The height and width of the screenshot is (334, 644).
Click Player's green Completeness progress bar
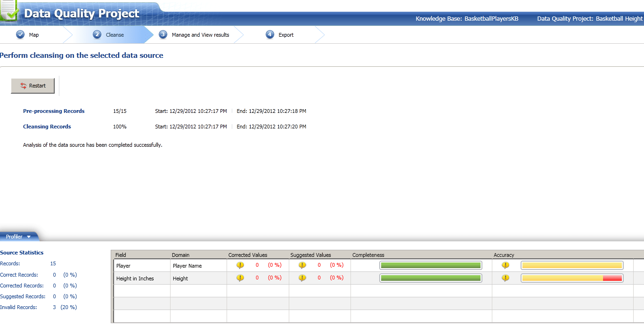pyautogui.click(x=430, y=265)
